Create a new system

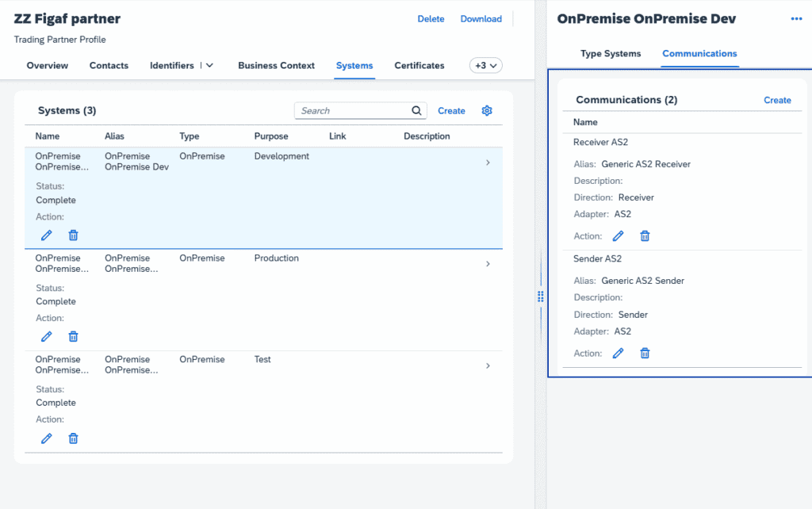[451, 111]
